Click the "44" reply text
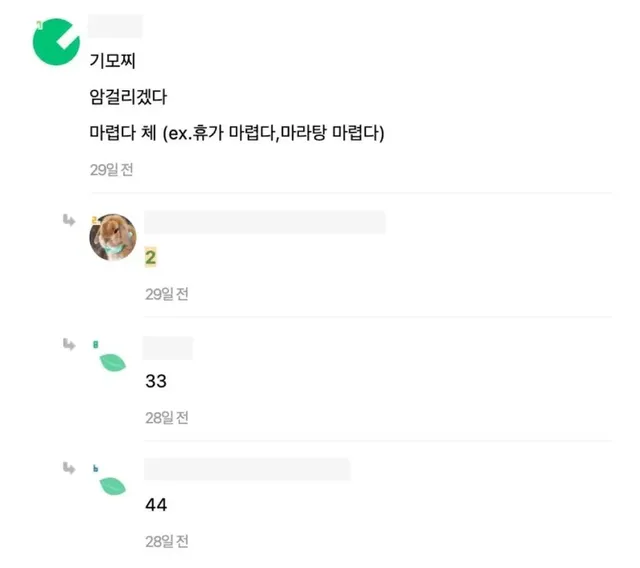The height and width of the screenshot is (568, 640). [x=155, y=506]
